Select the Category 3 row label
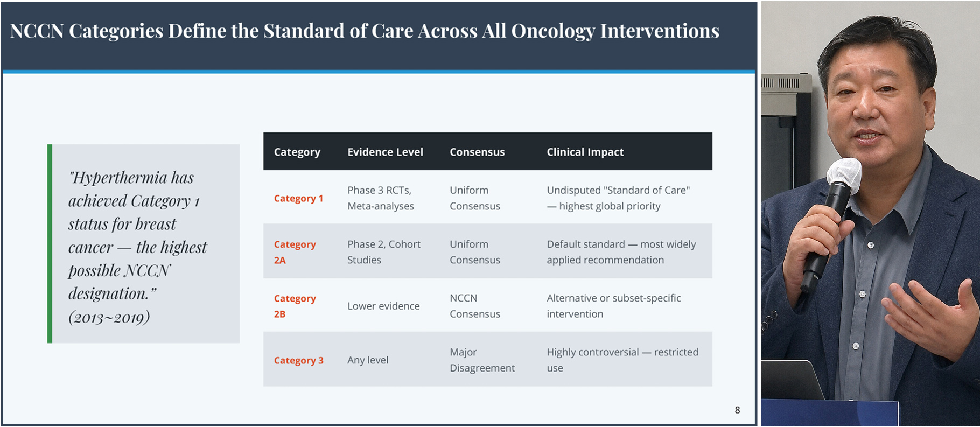Viewport: 980px width, 427px height. pyautogui.click(x=298, y=360)
